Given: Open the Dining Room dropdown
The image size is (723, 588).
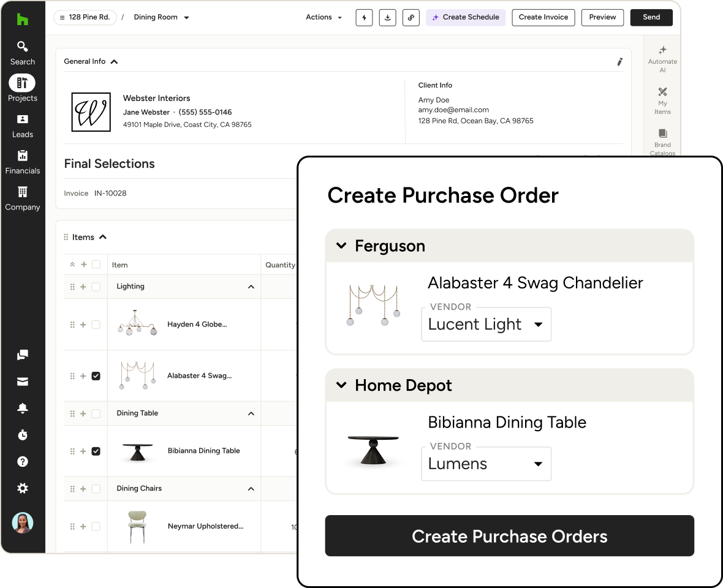Looking at the screenshot, I should point(161,18).
